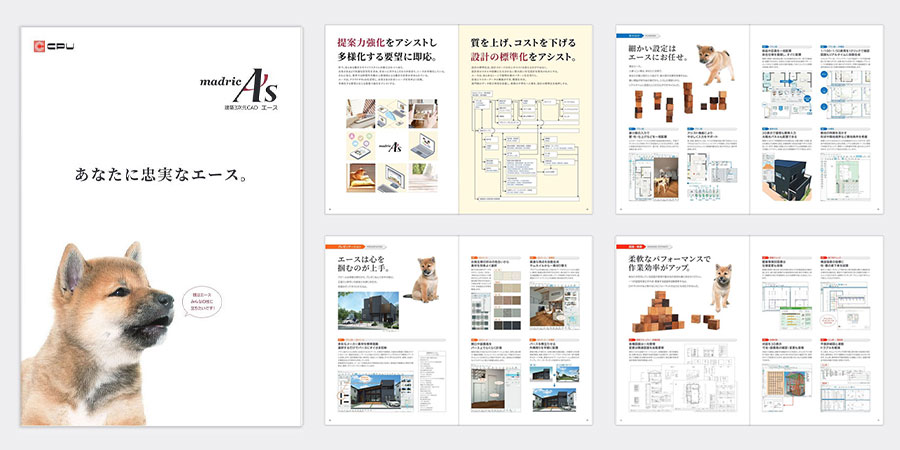Click the CPU logo on the cover
Screen dimensions: 900x450
pos(50,44)
